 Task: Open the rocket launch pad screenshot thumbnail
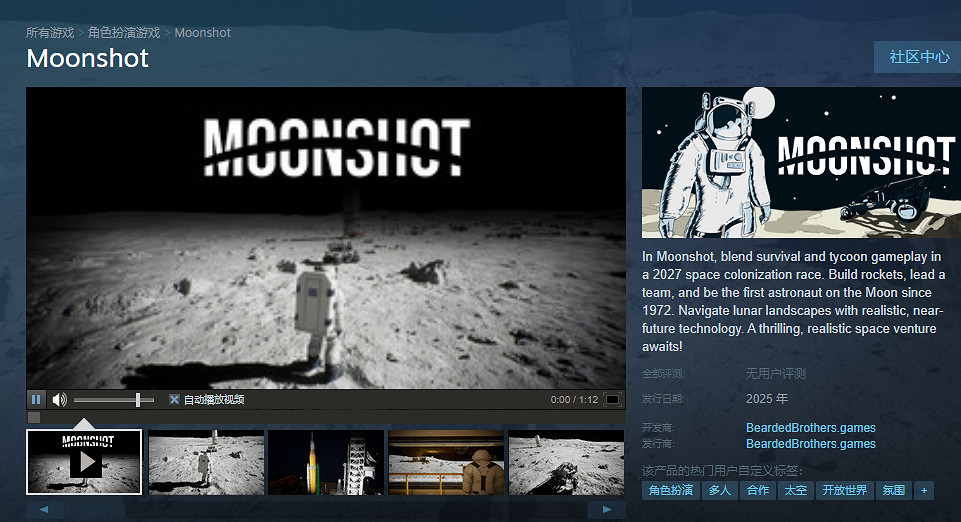[326, 462]
